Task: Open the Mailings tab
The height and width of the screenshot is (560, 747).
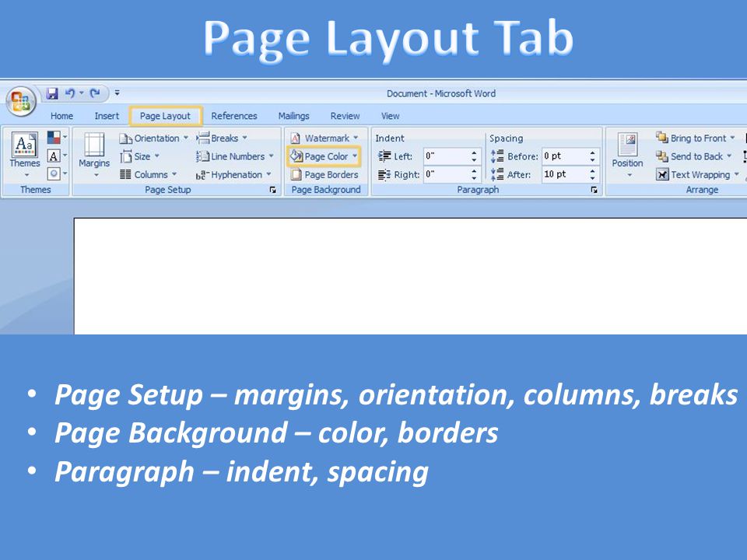Action: 293,116
